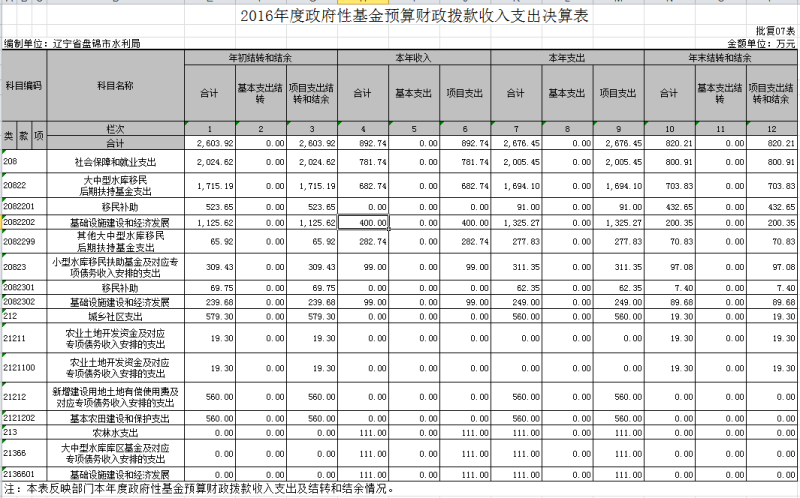The width and height of the screenshot is (800, 498).
Task: Click subject code 2136601
Action: pyautogui.click(x=24, y=474)
